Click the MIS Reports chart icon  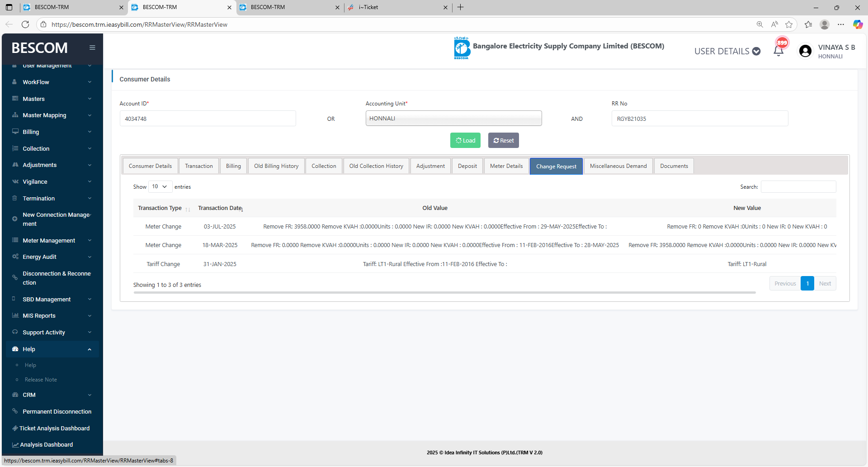15,315
